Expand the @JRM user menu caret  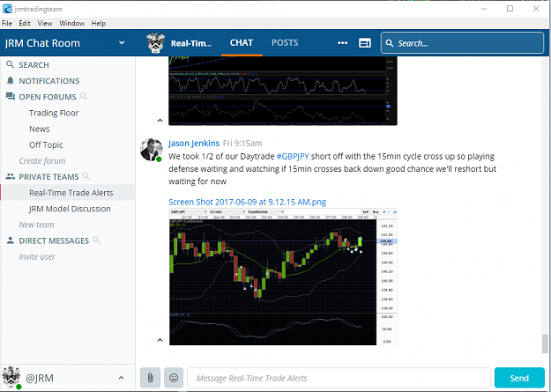coord(122,378)
